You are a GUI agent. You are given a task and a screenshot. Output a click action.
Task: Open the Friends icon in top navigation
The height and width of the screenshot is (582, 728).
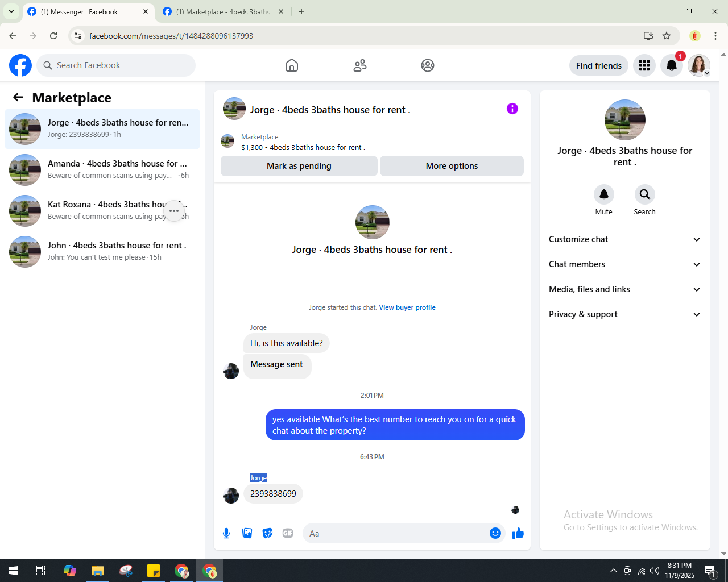tap(360, 65)
